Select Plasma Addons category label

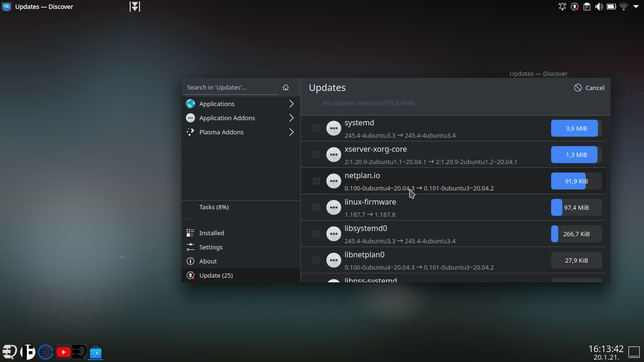tap(222, 132)
